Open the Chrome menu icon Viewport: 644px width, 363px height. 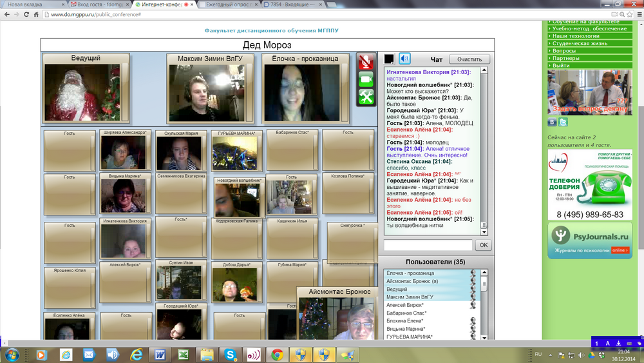[x=639, y=14]
